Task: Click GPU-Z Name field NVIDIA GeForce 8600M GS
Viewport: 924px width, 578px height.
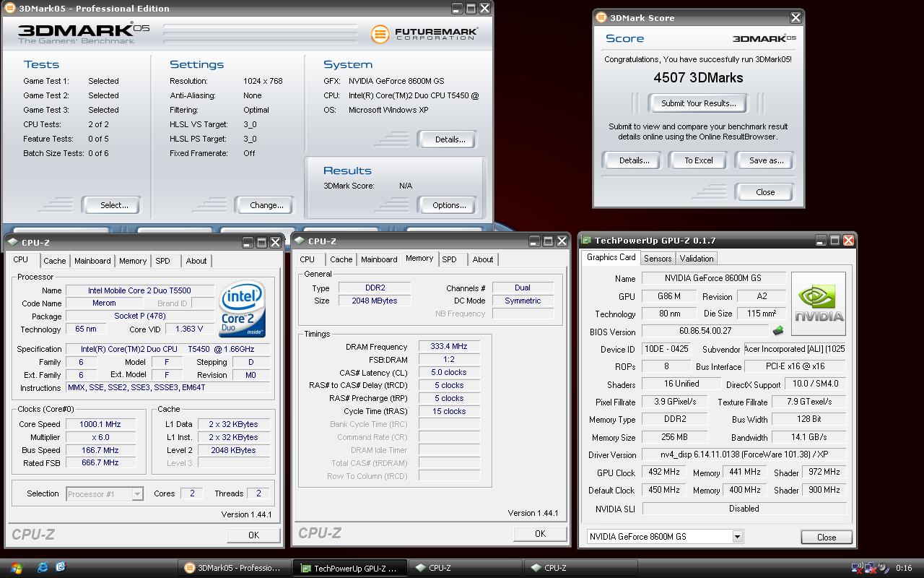Action: (712, 278)
